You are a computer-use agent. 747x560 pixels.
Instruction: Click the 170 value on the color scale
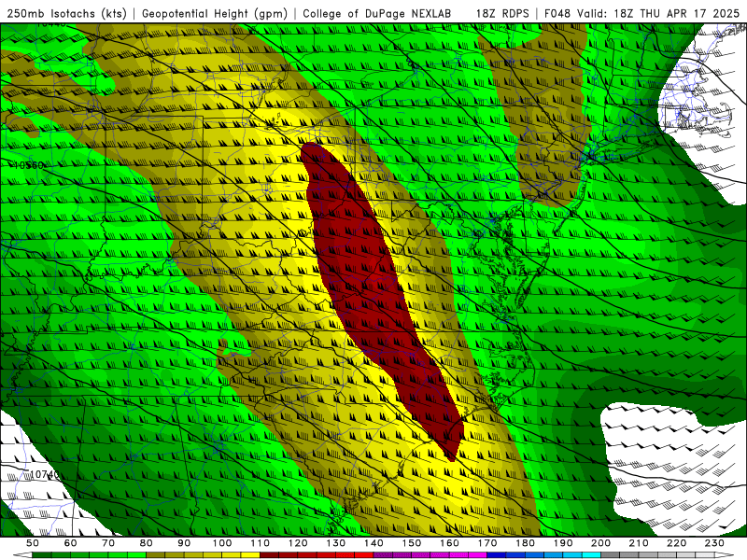click(487, 543)
